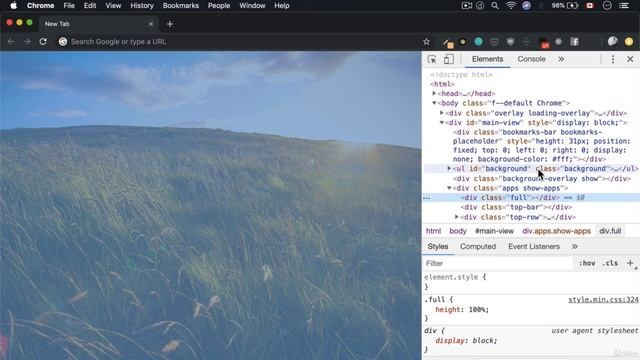Click the teal circle extension icon
Screen dimensions: 640x360
tap(478, 42)
